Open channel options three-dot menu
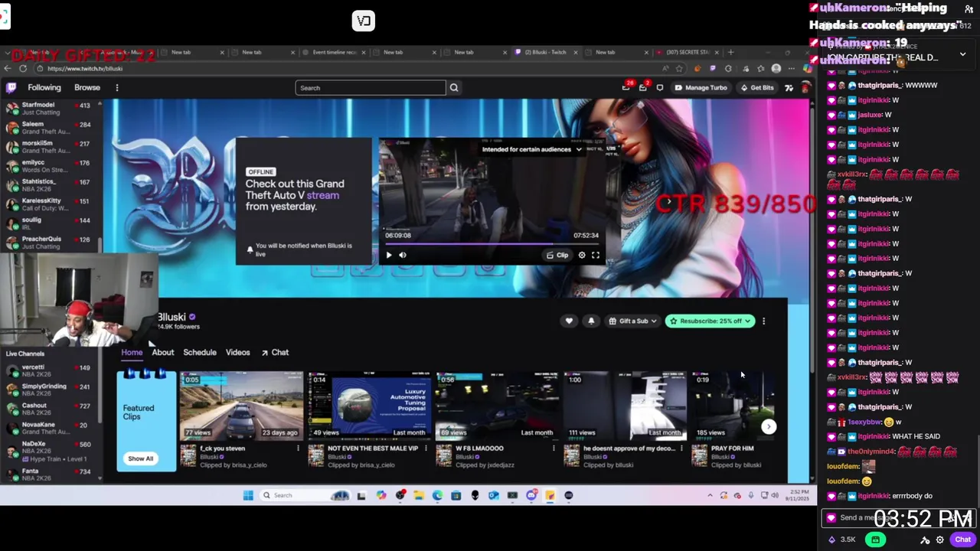The width and height of the screenshot is (980, 551). [x=763, y=321]
